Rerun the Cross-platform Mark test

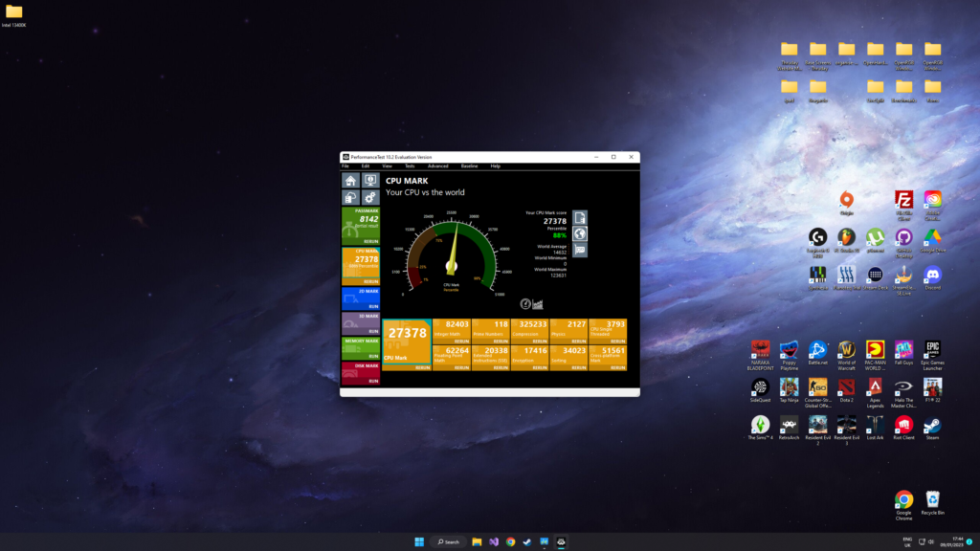point(618,368)
